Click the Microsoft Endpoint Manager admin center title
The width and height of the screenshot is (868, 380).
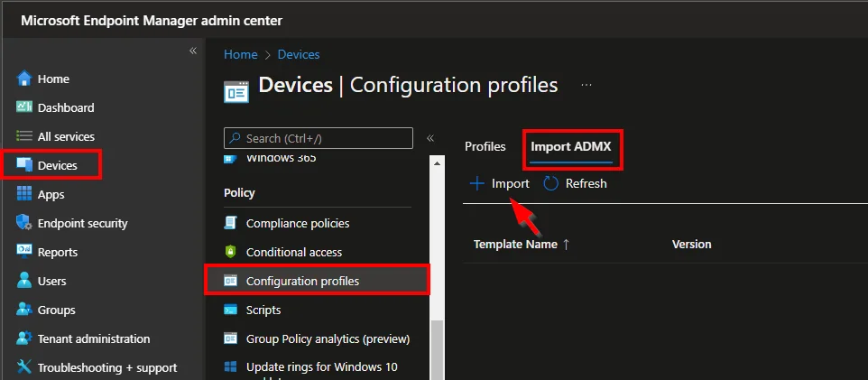(152, 21)
